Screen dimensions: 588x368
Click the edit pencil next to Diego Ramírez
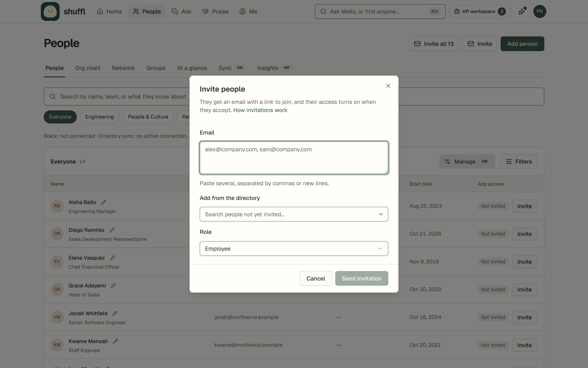(x=112, y=230)
